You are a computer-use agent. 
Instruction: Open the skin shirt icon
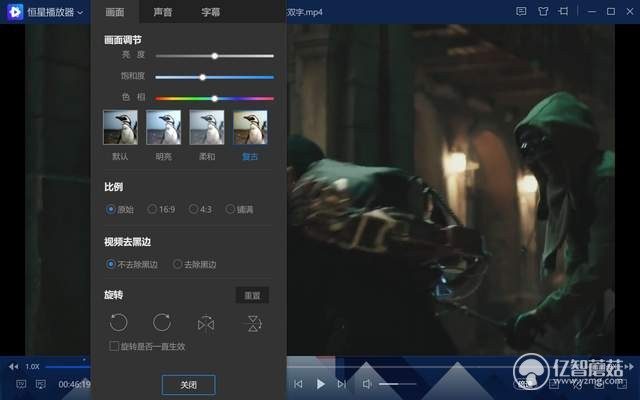543,11
